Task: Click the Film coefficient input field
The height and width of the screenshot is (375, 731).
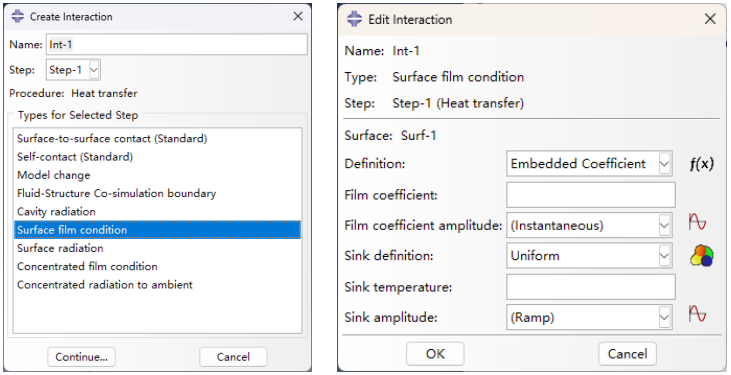Action: pos(591,195)
